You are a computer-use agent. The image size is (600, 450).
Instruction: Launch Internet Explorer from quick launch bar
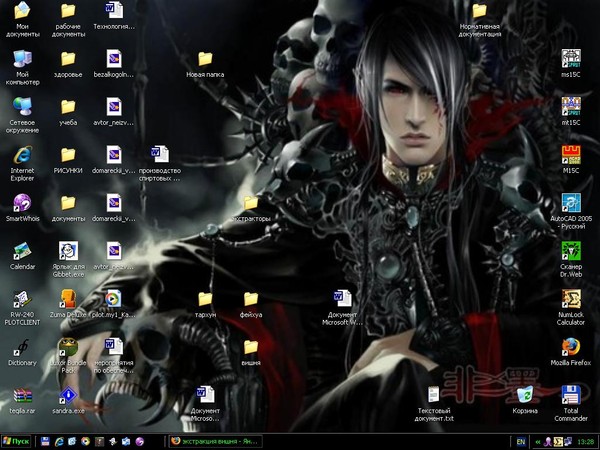coord(59,442)
